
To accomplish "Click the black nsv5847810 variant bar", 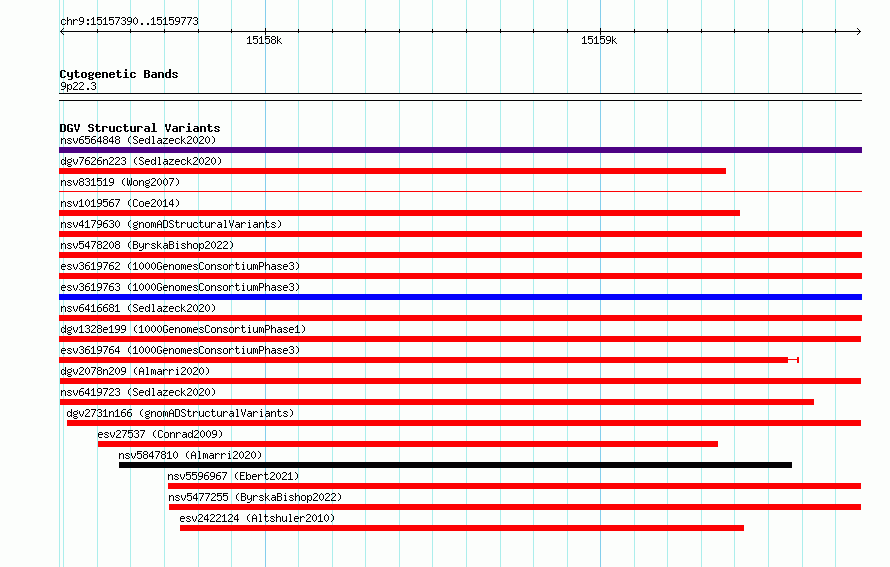I will (455, 465).
